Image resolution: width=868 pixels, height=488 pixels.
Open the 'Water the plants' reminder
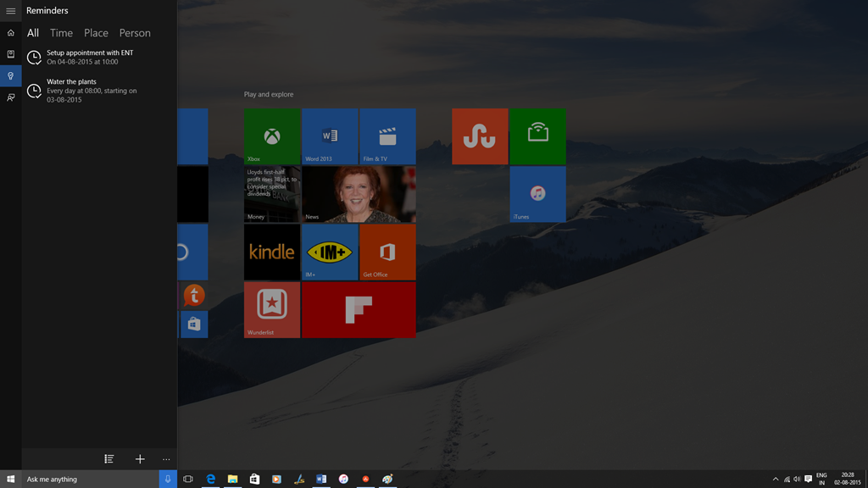pyautogui.click(x=99, y=90)
